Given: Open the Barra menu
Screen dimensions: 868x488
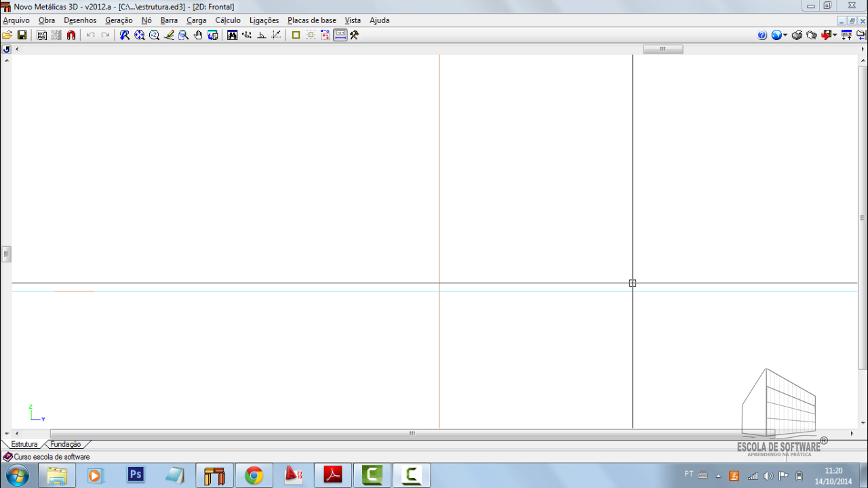Looking at the screenshot, I should click(x=169, y=20).
